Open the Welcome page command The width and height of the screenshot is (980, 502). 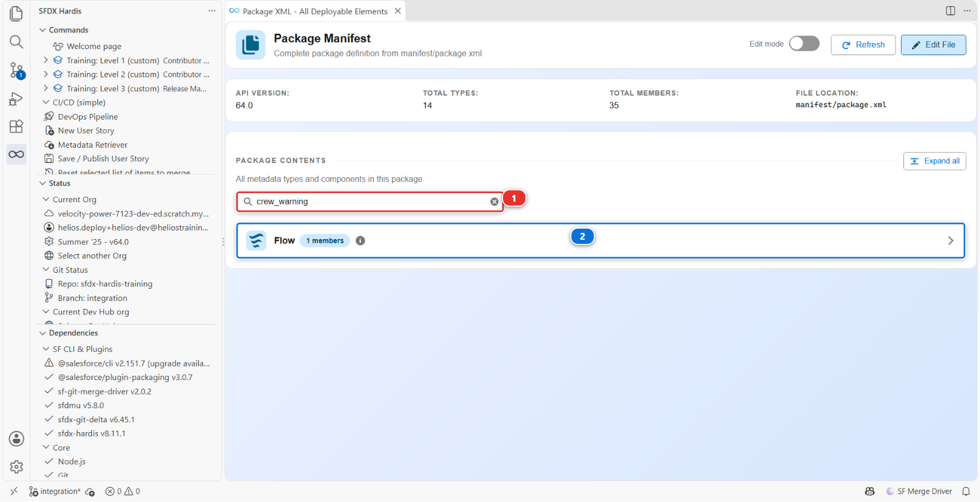point(94,47)
